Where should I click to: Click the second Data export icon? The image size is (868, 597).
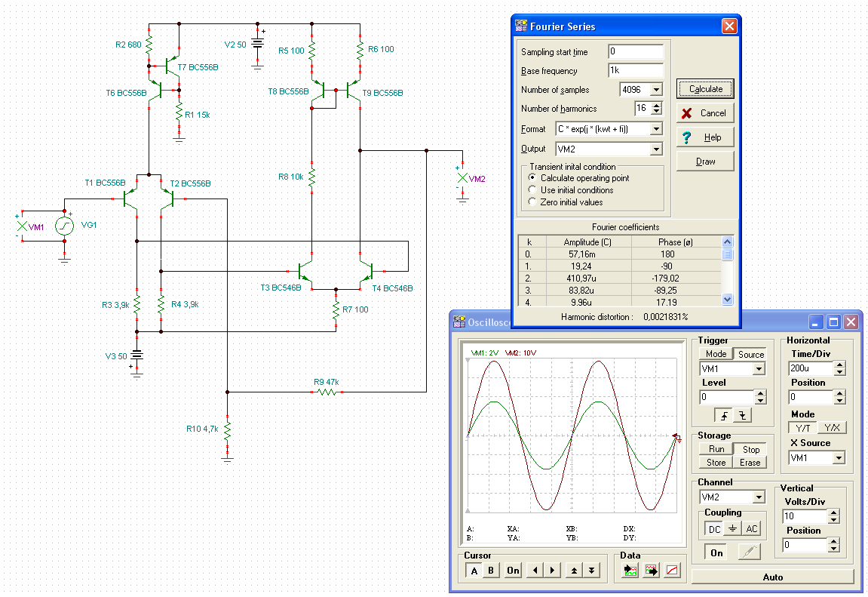(x=651, y=571)
